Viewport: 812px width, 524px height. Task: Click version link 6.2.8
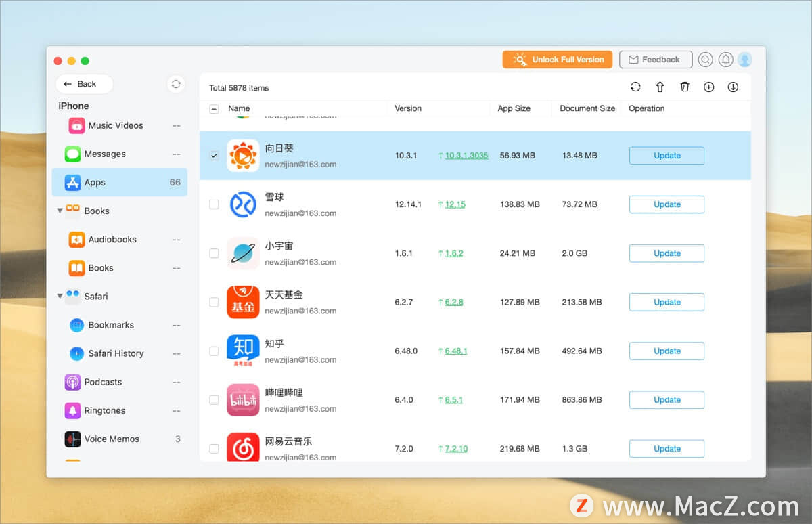[454, 302]
